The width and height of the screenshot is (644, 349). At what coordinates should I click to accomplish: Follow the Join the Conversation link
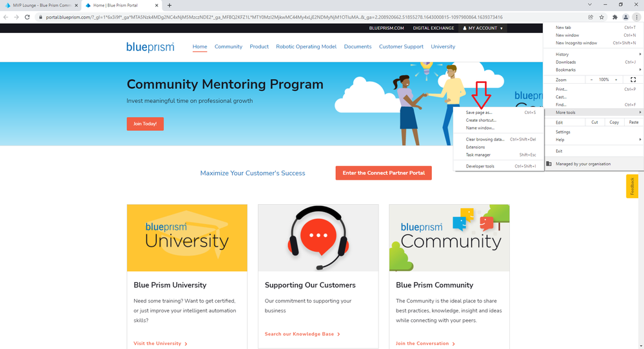coord(425,344)
